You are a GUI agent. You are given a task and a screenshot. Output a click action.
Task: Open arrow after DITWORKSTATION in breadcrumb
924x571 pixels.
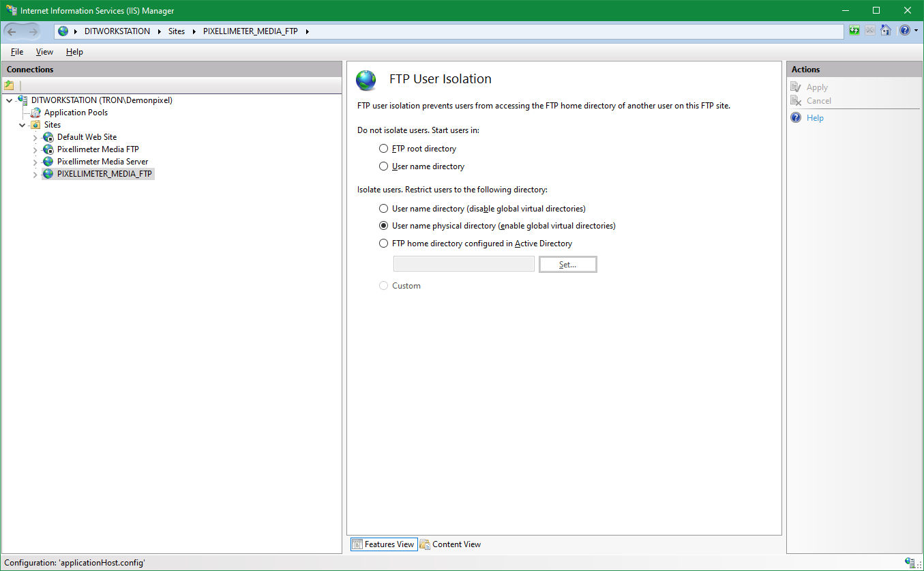click(160, 31)
